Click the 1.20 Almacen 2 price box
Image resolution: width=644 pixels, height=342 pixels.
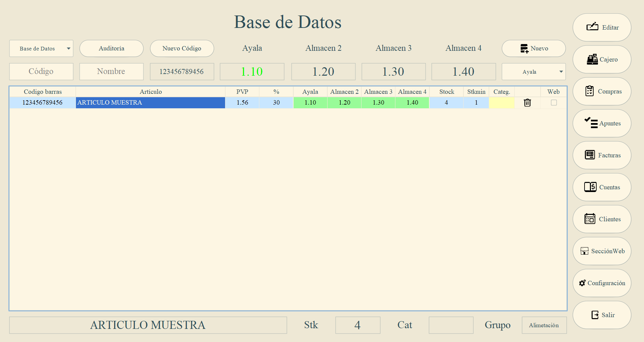click(324, 72)
